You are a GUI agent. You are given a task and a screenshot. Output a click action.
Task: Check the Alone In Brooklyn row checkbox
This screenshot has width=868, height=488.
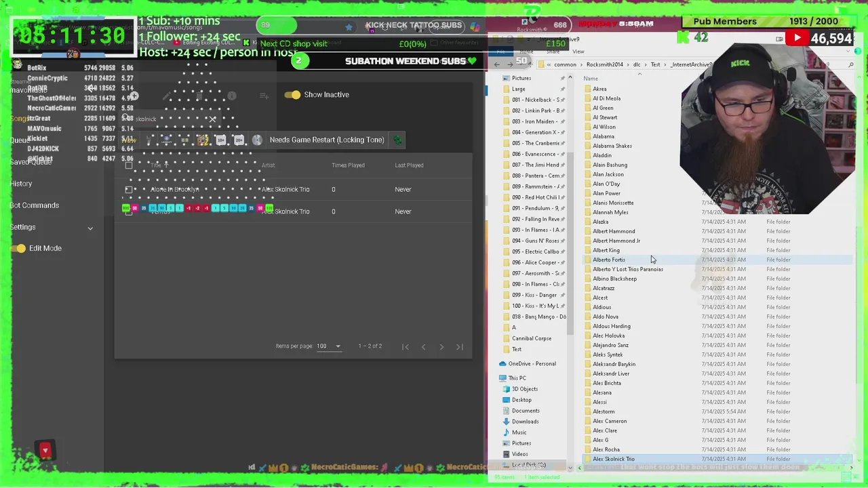129,190
